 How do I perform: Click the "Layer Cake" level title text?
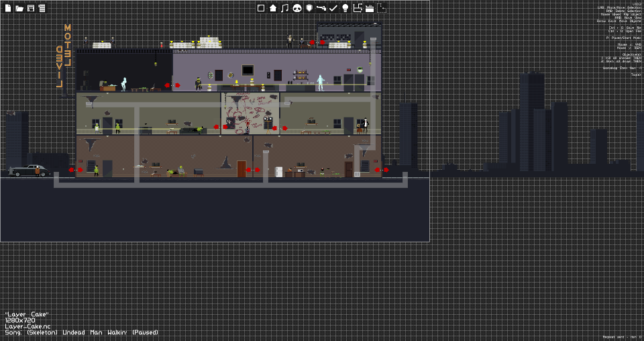pyautogui.click(x=27, y=314)
